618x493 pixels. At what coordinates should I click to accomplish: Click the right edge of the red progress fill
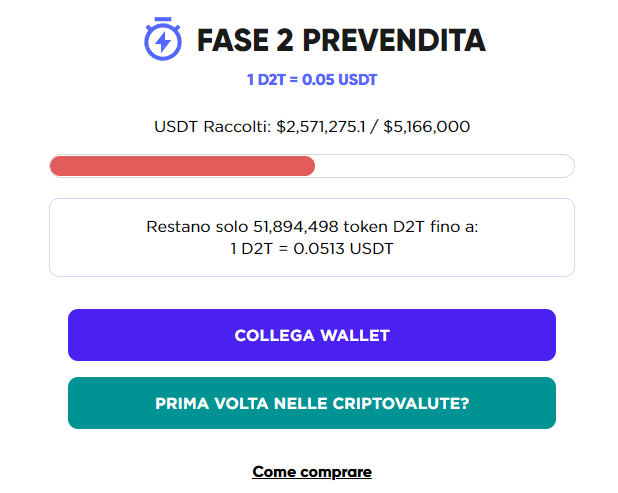coord(312,166)
